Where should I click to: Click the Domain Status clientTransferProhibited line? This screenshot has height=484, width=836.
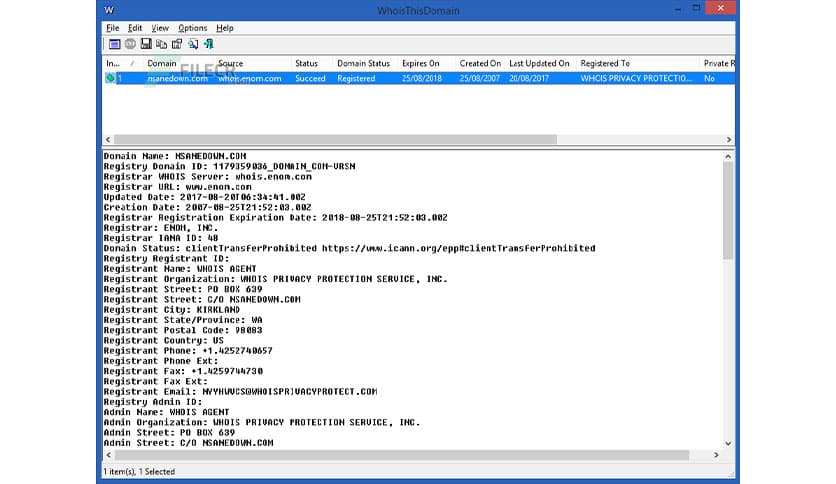pyautogui.click(x=349, y=248)
